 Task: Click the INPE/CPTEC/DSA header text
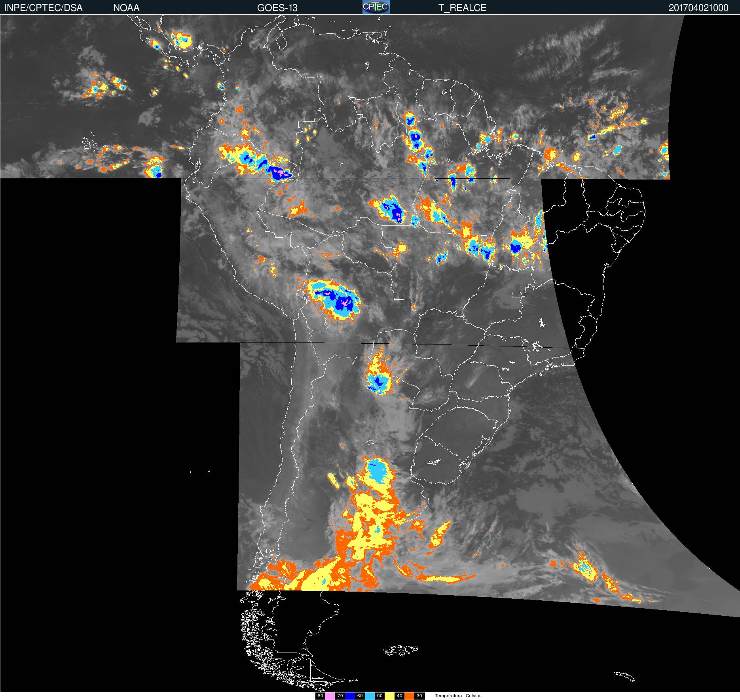[x=43, y=8]
